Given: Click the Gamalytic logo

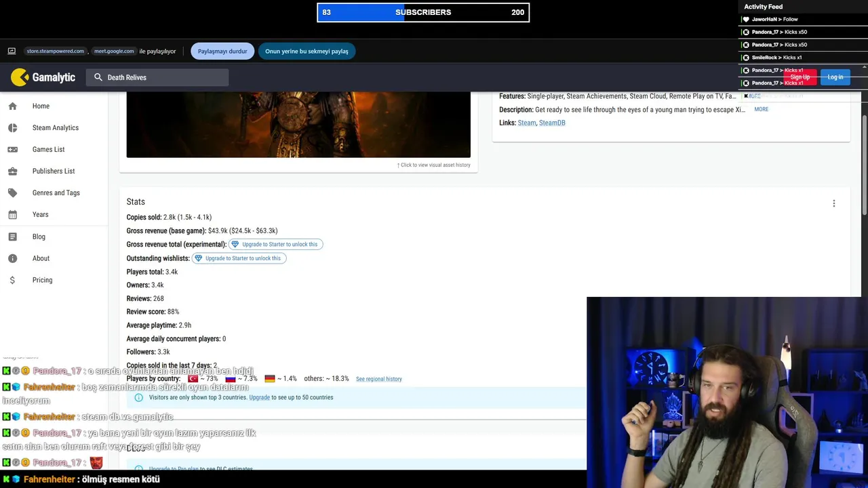Looking at the screenshot, I should coord(43,77).
